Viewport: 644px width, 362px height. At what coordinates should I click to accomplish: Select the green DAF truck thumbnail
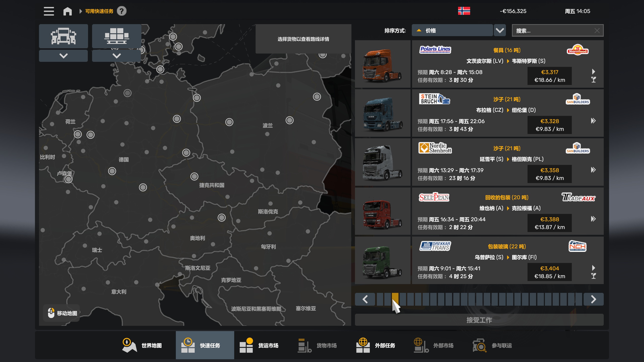click(382, 260)
